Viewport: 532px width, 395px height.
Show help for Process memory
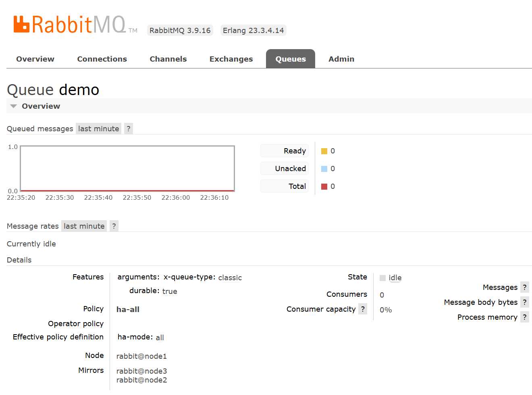[525, 317]
